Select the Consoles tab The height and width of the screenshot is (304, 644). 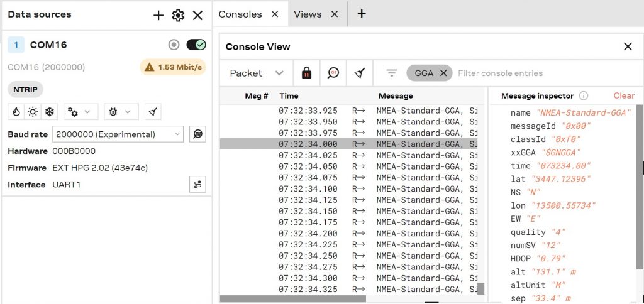240,14
